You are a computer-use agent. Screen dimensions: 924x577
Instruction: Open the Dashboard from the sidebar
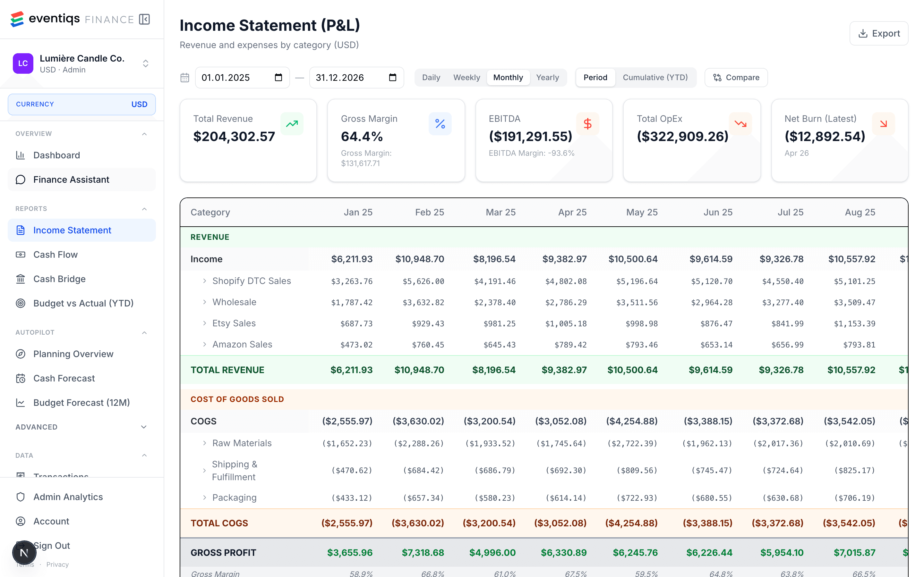pyautogui.click(x=56, y=155)
